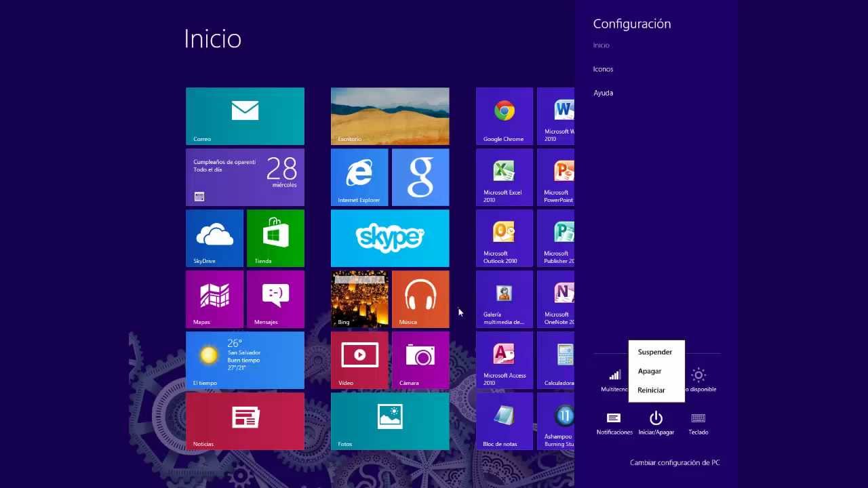Launch Microsoft Outlook 2010 tile
The width and height of the screenshot is (868, 488).
[x=505, y=238]
